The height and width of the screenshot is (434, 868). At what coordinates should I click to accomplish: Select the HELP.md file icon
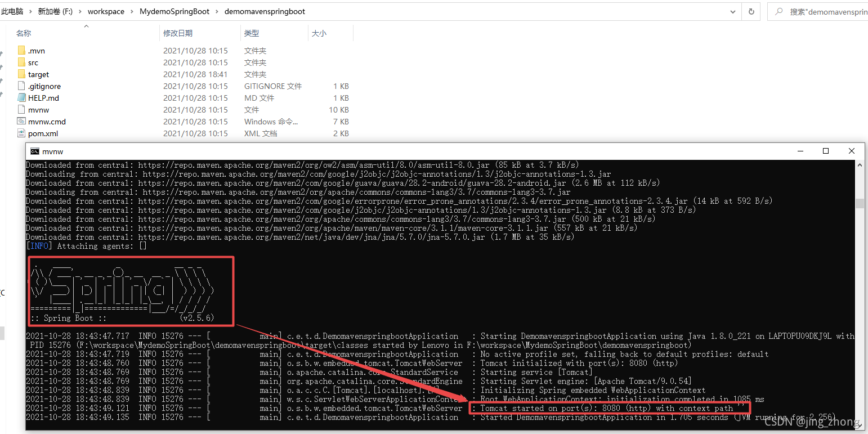click(x=21, y=98)
